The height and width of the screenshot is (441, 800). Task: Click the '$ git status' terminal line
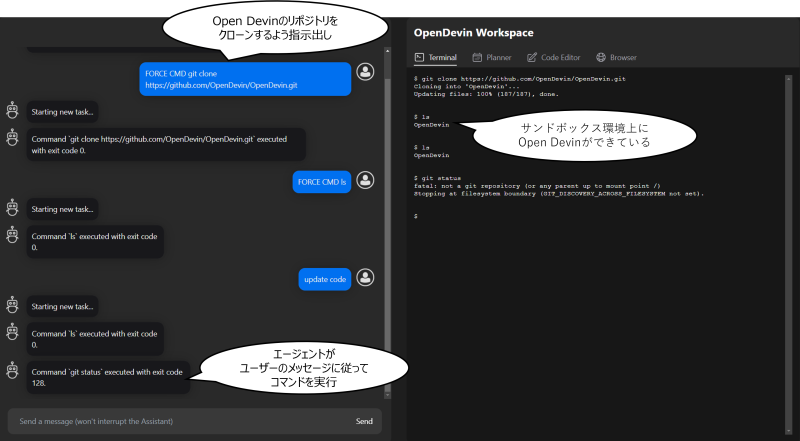(437, 179)
